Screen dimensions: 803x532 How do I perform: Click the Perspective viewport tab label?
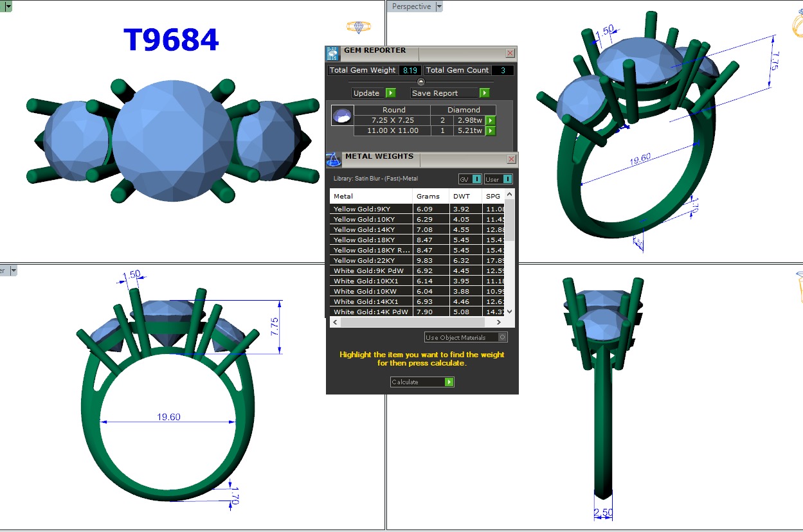click(x=411, y=6)
